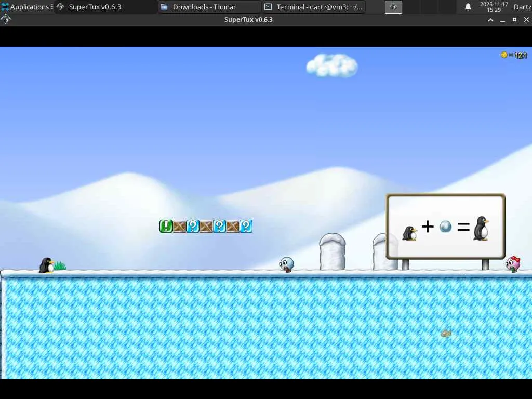Image resolution: width=532 pixels, height=399 pixels.
Task: Switch to SuperTux v0.6.3 taskbar entry
Action: pyautogui.click(x=106, y=7)
